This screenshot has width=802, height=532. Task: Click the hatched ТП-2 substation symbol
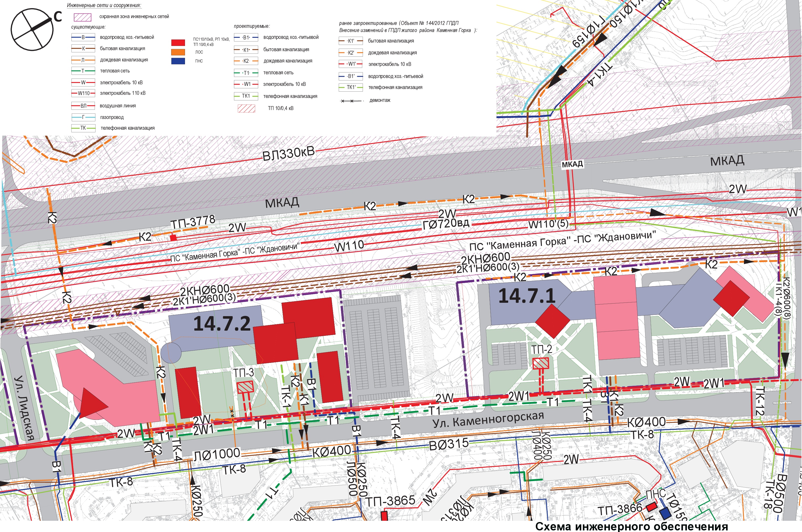point(541,364)
